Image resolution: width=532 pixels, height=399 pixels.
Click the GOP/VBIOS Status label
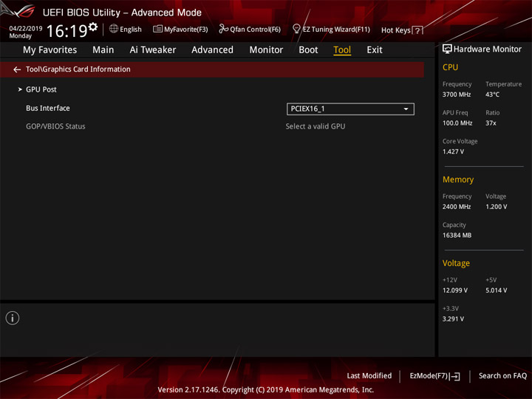55,126
